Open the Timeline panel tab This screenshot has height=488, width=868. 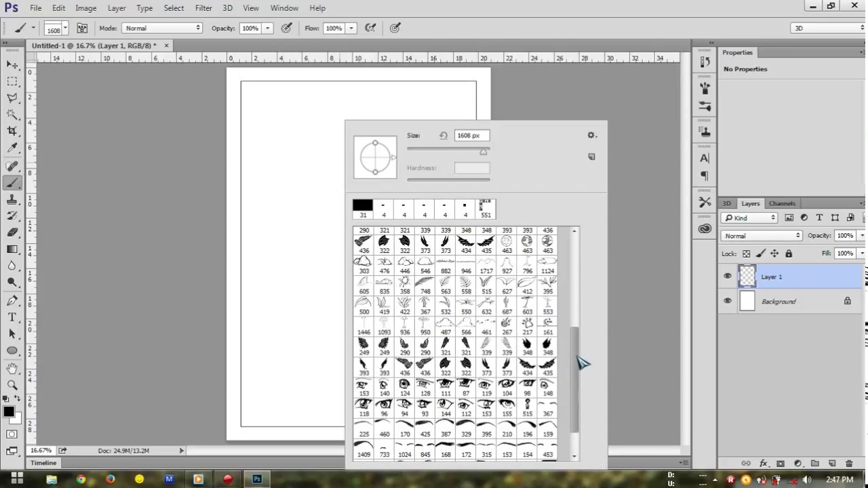(x=43, y=463)
